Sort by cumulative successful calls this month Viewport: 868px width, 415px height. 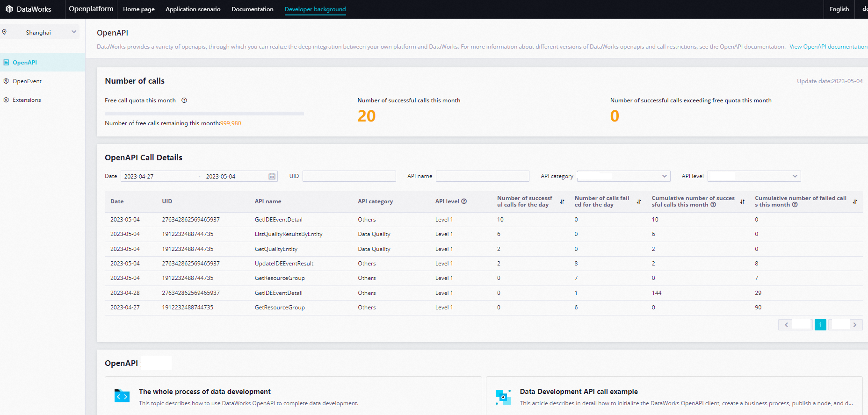click(742, 201)
